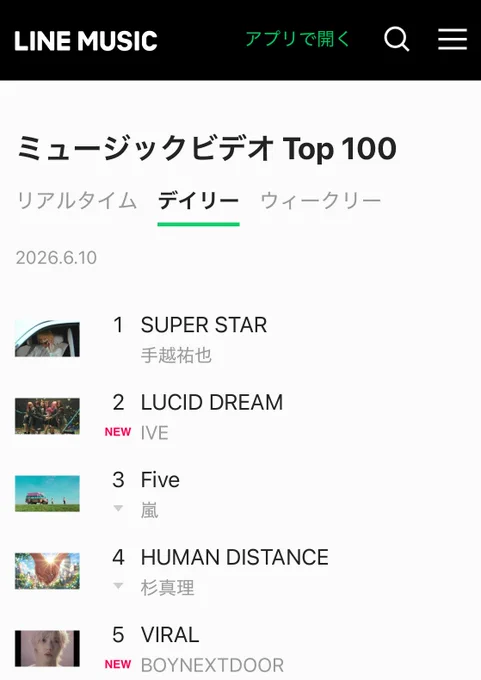Open the HUMAN DISTANCE video thumbnail
The height and width of the screenshot is (680, 481).
click(x=47, y=571)
